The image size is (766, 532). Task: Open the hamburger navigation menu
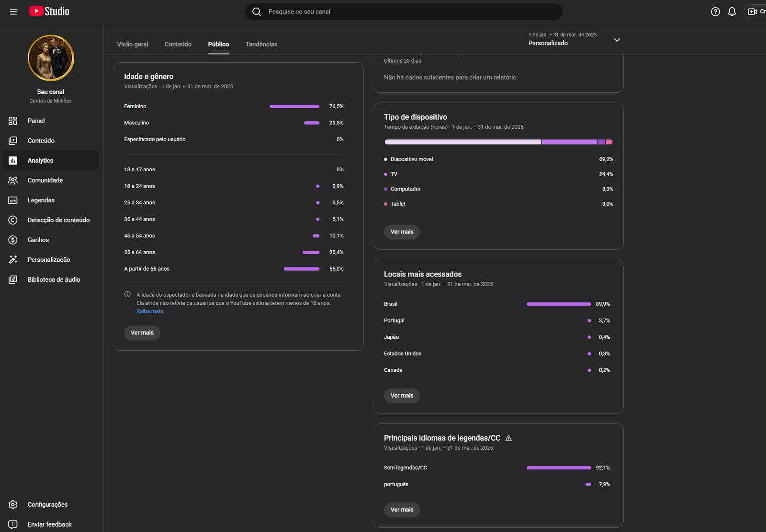13,11
